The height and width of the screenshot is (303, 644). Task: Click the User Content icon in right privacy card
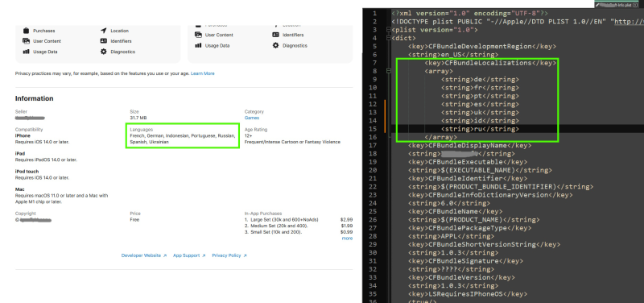[x=198, y=35]
